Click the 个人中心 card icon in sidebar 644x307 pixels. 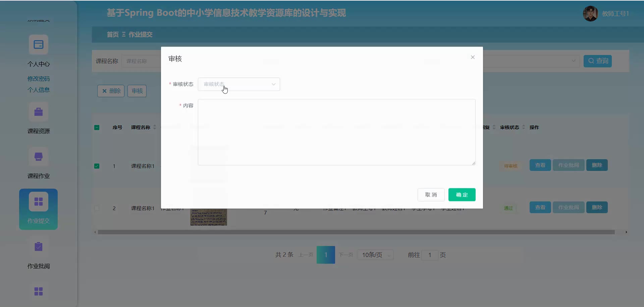pos(39,45)
